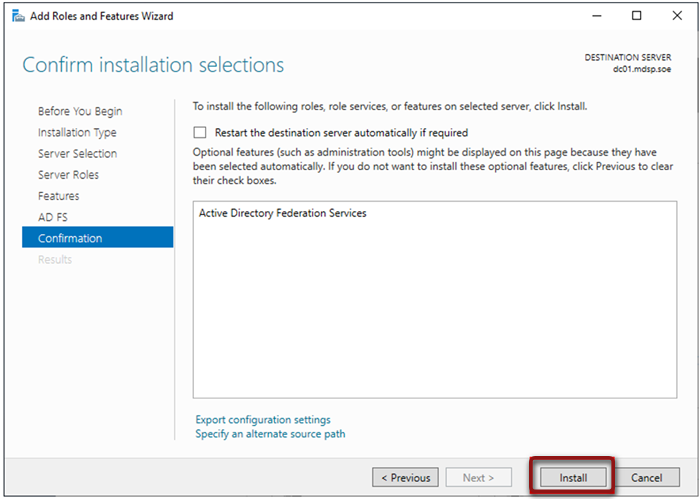700x499 pixels.
Task: Enable automatic restart of destination server
Action: (x=200, y=133)
